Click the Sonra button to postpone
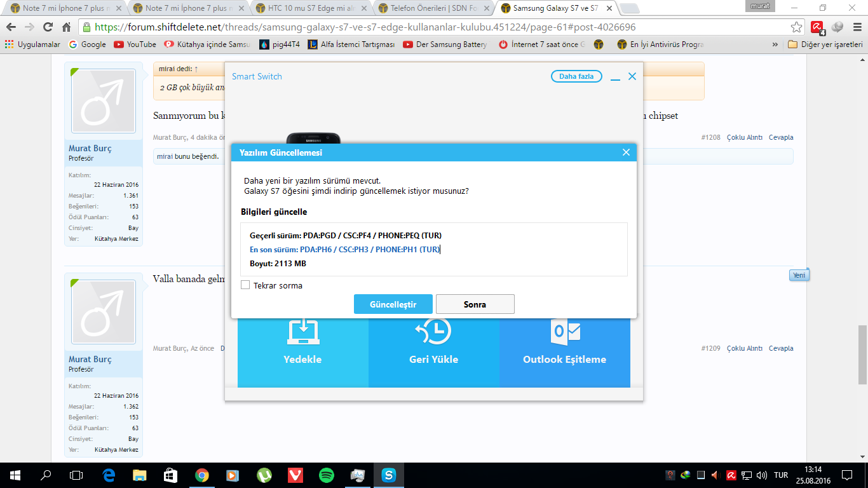This screenshot has height=488, width=868. point(475,304)
